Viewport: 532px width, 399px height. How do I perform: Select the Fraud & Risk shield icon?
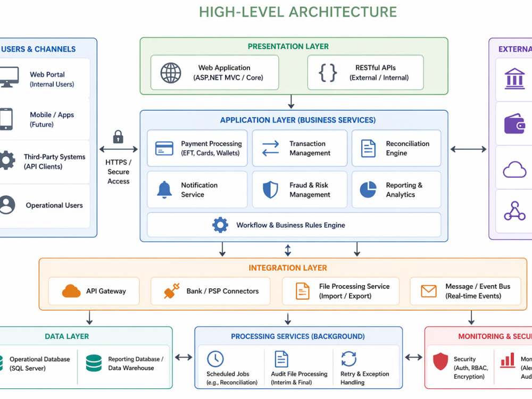pyautogui.click(x=270, y=190)
